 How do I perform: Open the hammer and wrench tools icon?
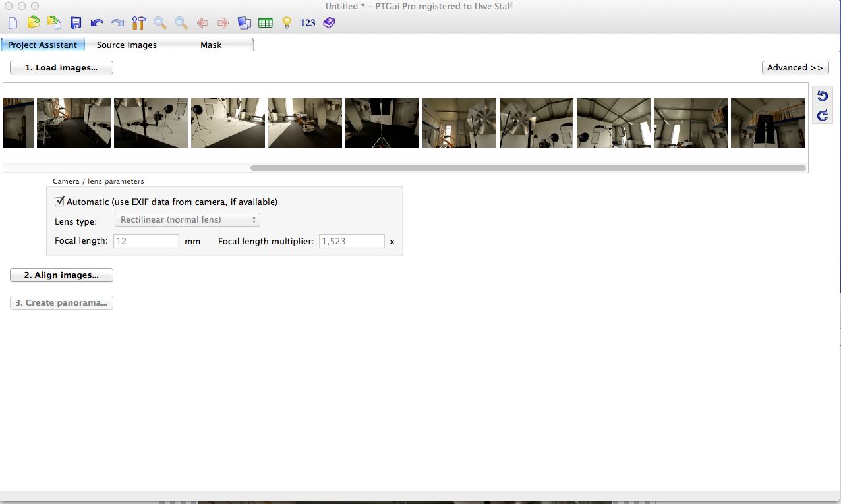coord(138,23)
